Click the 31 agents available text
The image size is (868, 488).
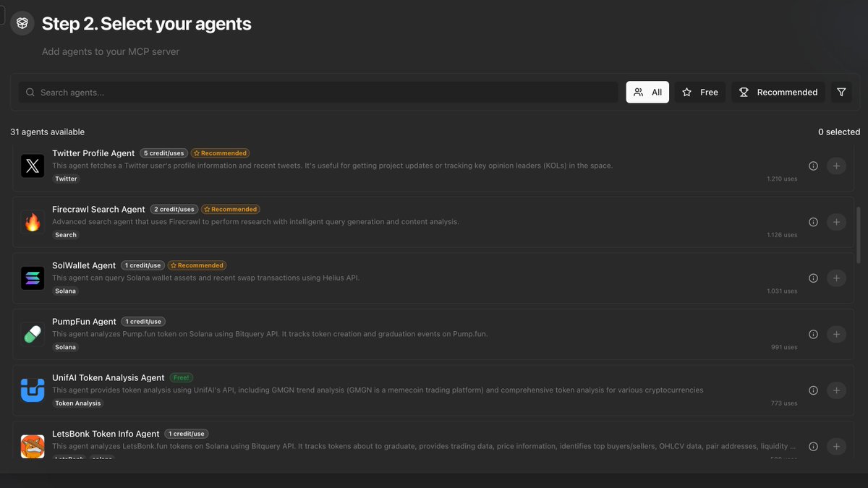click(47, 132)
